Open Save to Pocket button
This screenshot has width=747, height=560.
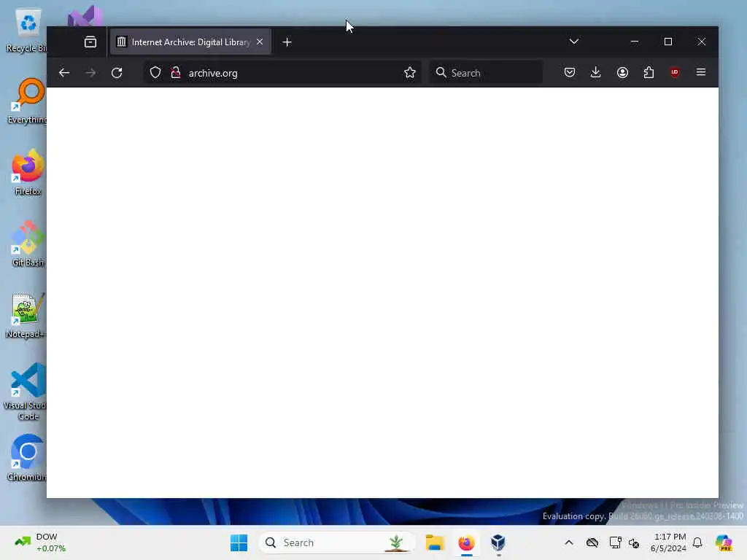point(569,72)
